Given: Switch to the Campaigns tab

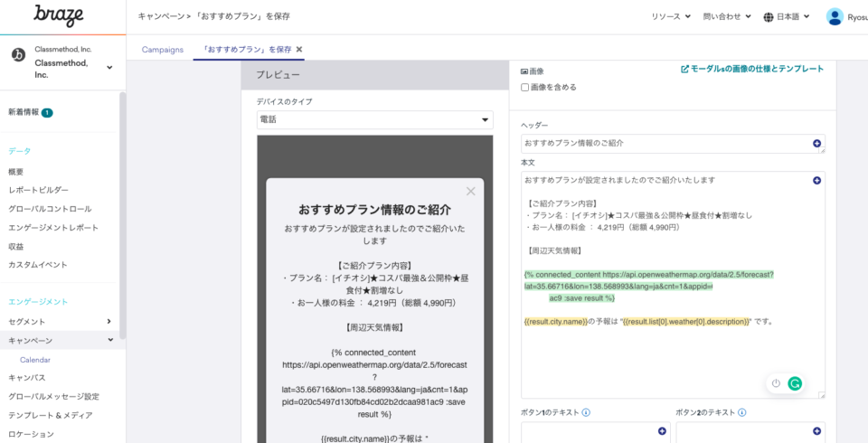Looking at the screenshot, I should coord(163,49).
